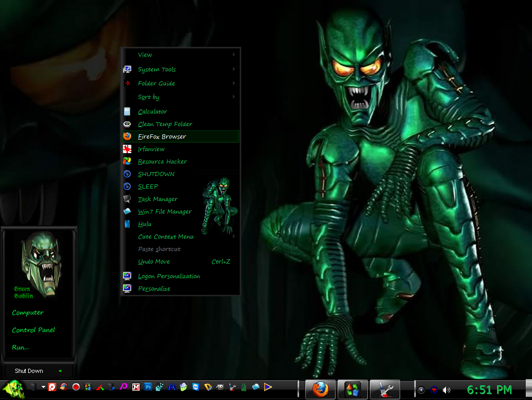Open Computer from the start menu
Image resolution: width=532 pixels, height=400 pixels.
[x=28, y=312]
